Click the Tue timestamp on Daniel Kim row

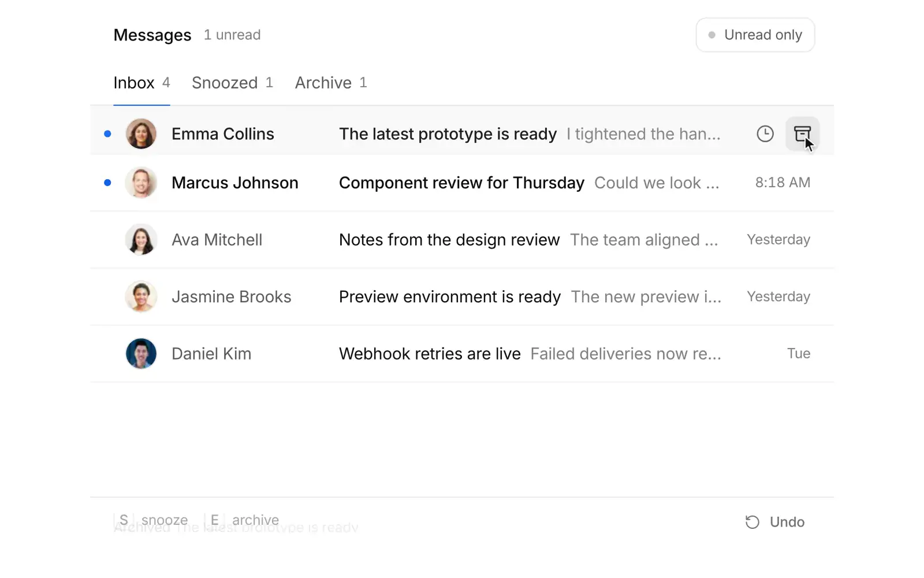coord(799,354)
